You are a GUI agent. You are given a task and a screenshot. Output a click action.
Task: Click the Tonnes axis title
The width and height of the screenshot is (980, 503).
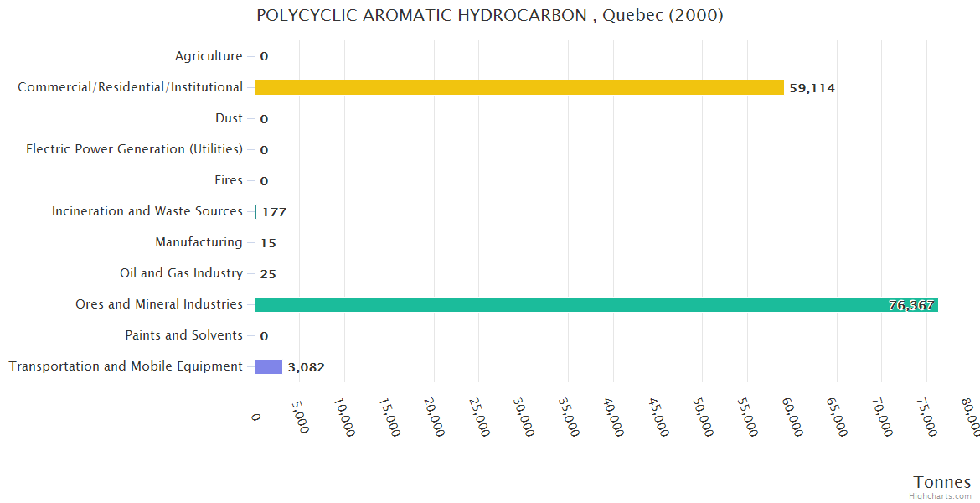click(x=941, y=482)
